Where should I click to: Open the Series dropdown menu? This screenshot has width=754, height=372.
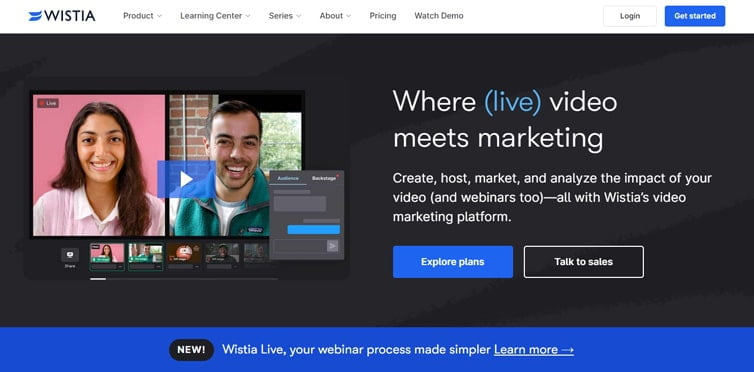(x=285, y=16)
